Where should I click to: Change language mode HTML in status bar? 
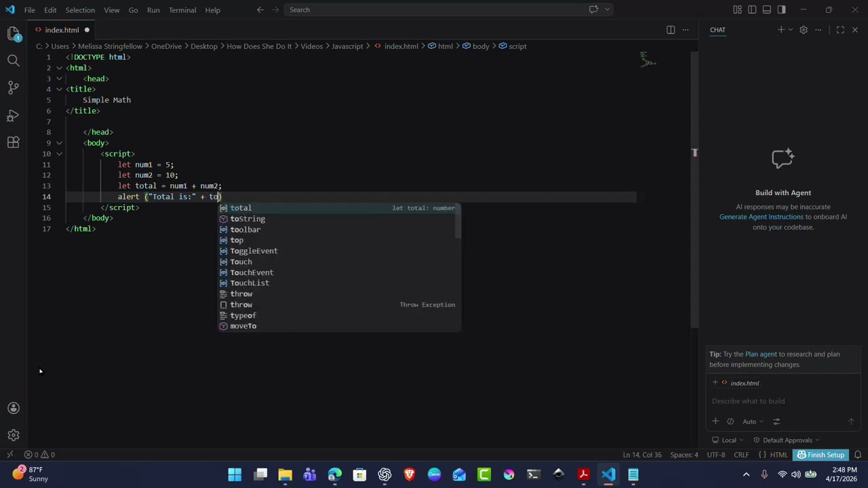coord(779,455)
